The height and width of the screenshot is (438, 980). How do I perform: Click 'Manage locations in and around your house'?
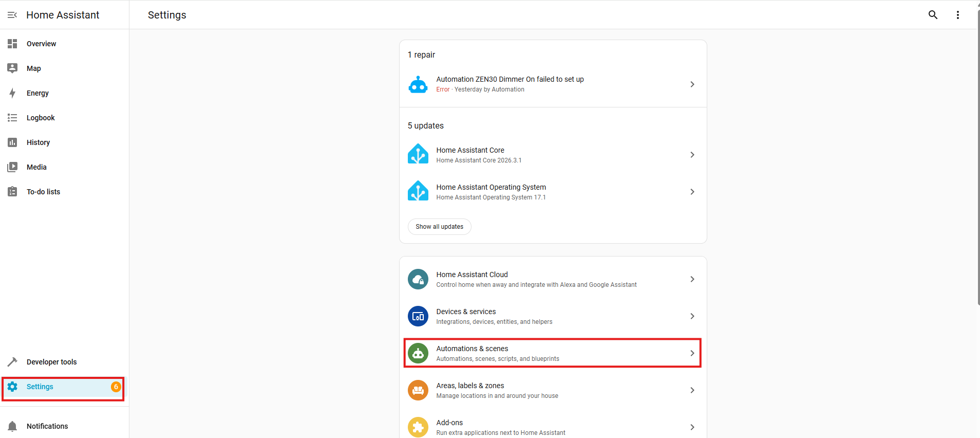(x=497, y=396)
